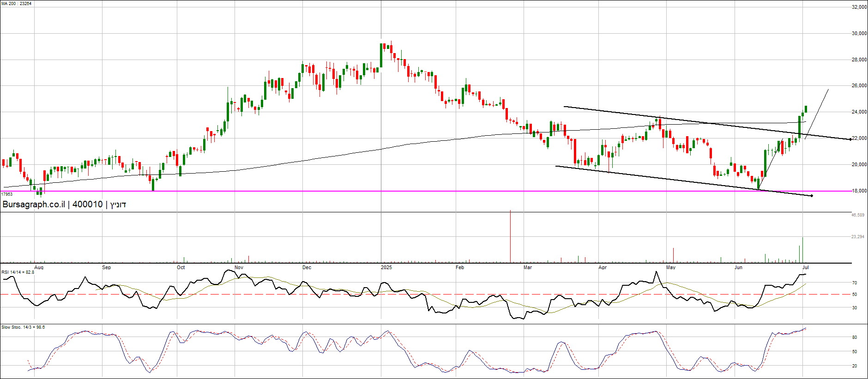Click the 17953 support level label
This screenshot has width=868, height=379.
click(7, 194)
